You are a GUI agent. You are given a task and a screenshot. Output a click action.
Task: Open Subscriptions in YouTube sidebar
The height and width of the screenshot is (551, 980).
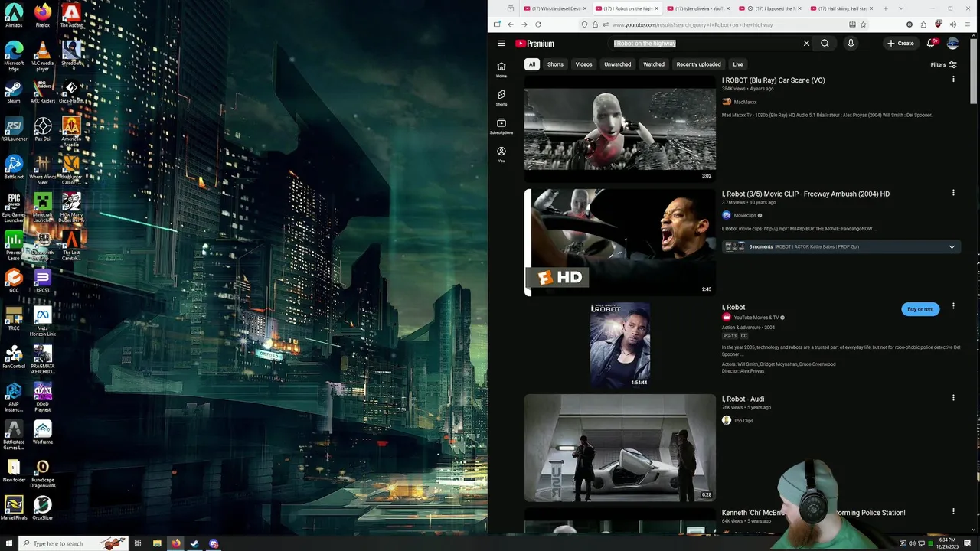coord(501,126)
